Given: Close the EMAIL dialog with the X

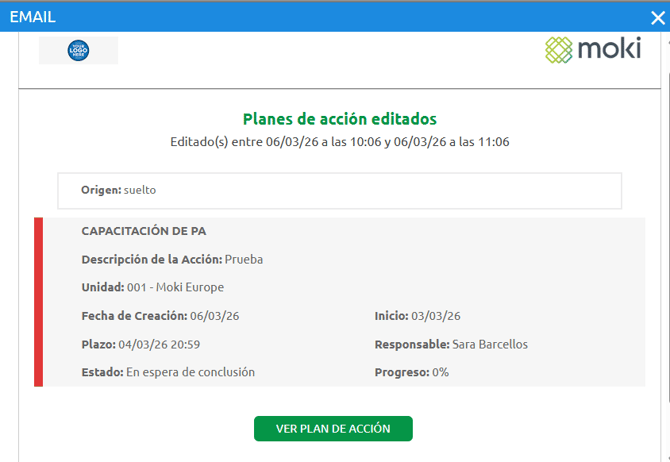Looking at the screenshot, I should click(x=656, y=17).
